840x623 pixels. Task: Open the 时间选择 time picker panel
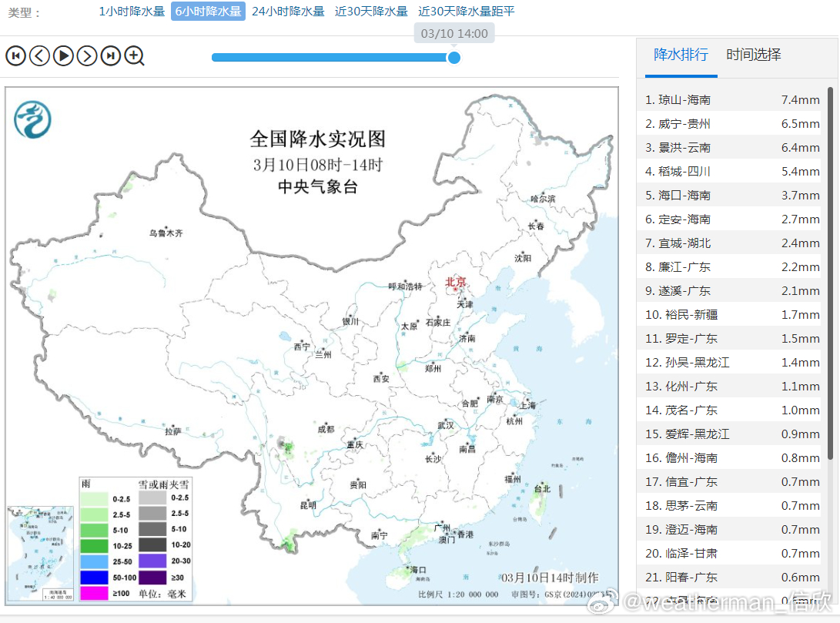[x=753, y=55]
